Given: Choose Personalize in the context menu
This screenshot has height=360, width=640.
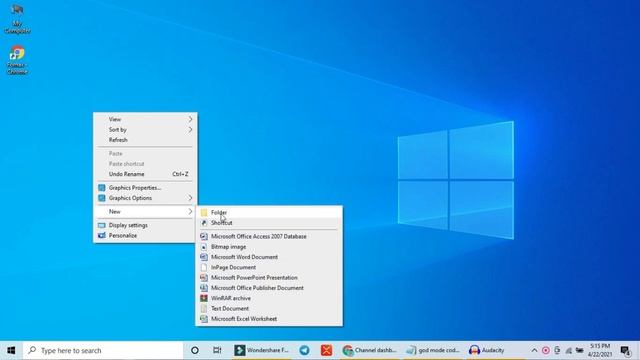Looking at the screenshot, I should [x=145, y=236].
